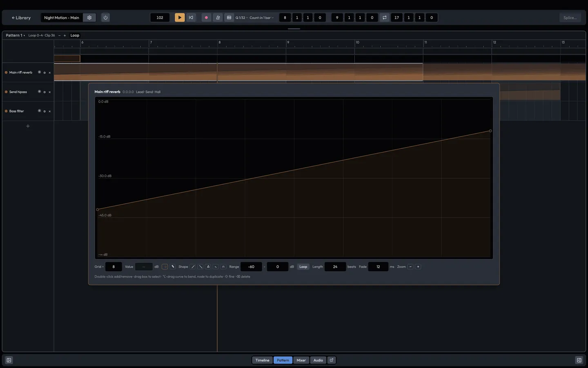Open settings for Send hipass lane
Screen dimensions: 588x368
[x=45, y=92]
